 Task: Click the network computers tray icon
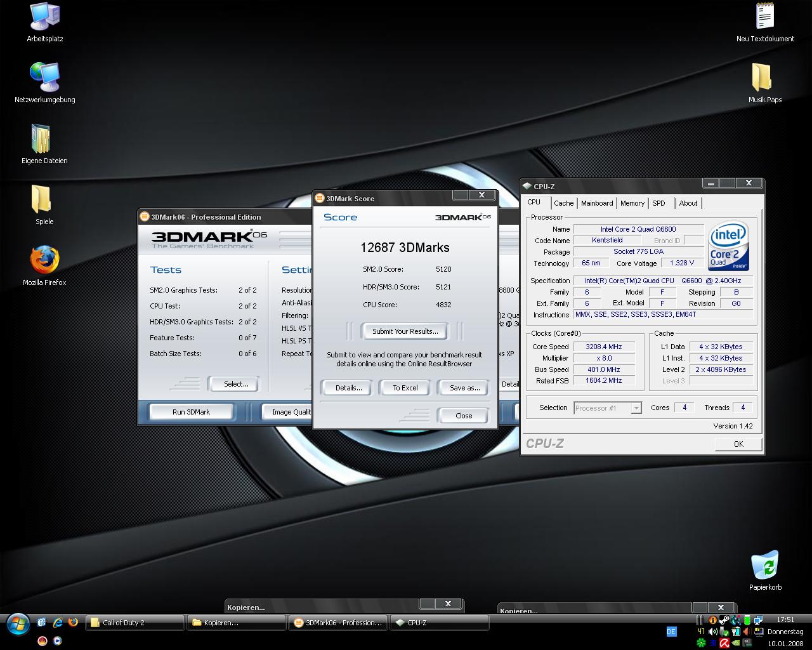[758, 620]
